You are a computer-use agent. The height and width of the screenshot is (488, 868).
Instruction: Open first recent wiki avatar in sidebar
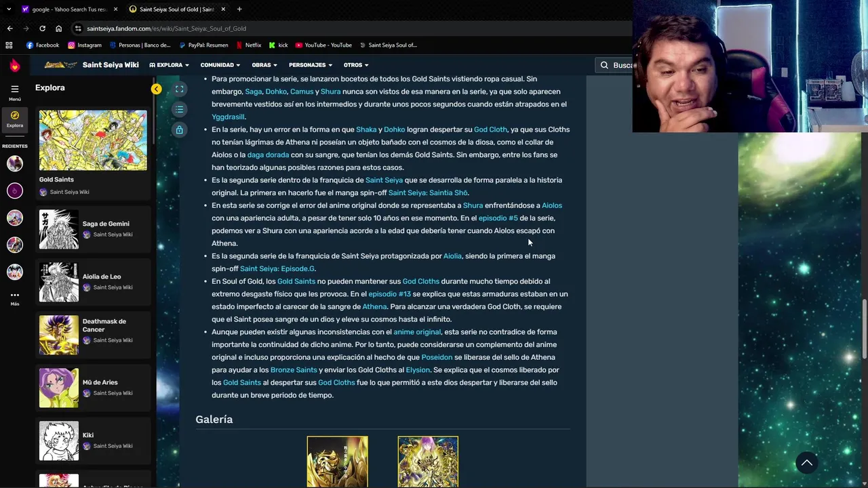point(15,163)
